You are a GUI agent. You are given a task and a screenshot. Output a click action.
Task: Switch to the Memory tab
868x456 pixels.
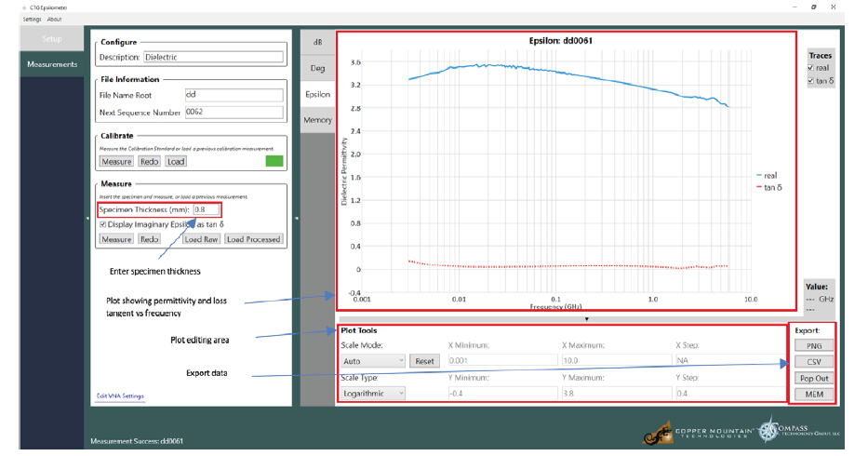[317, 120]
